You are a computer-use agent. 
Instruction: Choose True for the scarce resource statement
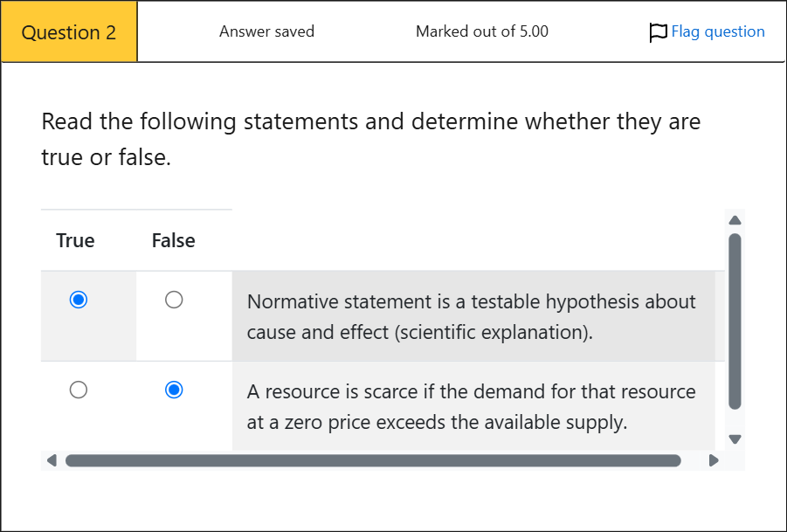pyautogui.click(x=79, y=390)
